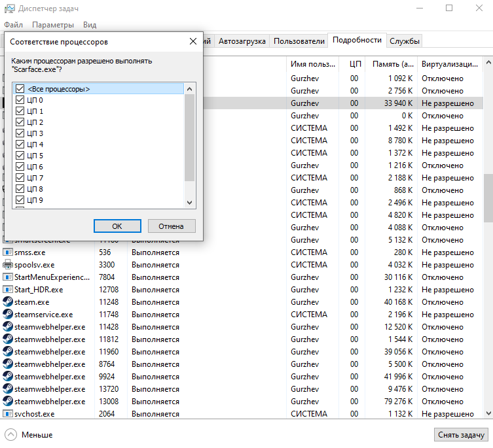Select the spoolsv.exe process row
Viewport: 493px width, 448px height.
pyautogui.click(x=243, y=265)
